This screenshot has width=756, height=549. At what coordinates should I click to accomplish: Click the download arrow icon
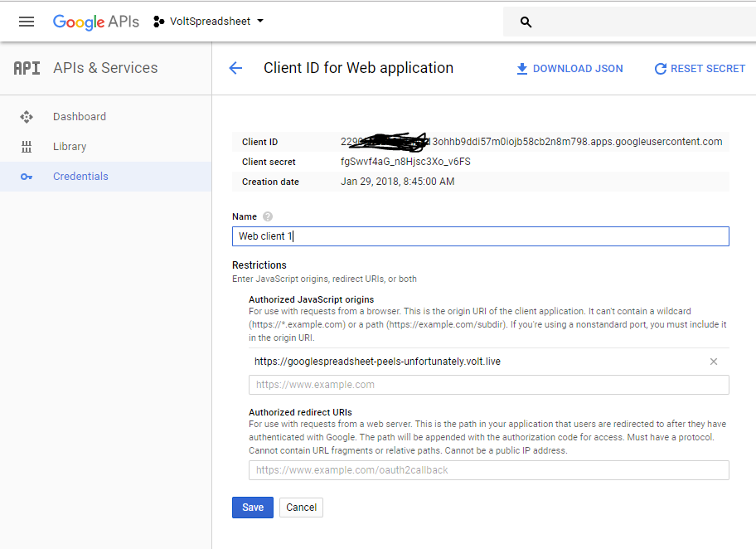click(521, 69)
